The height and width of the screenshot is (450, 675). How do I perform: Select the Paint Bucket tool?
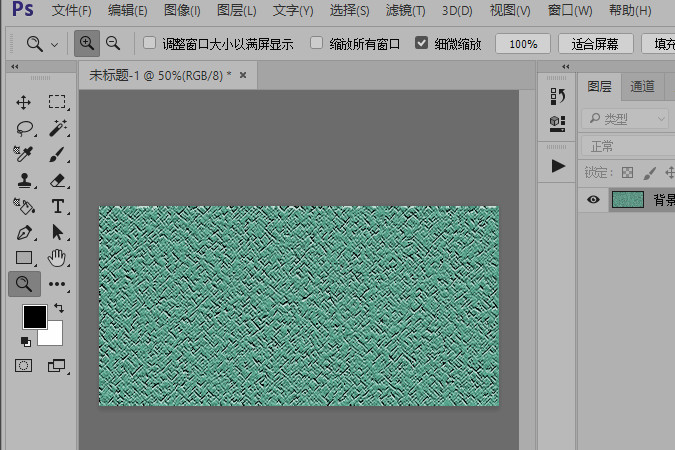click(24, 207)
